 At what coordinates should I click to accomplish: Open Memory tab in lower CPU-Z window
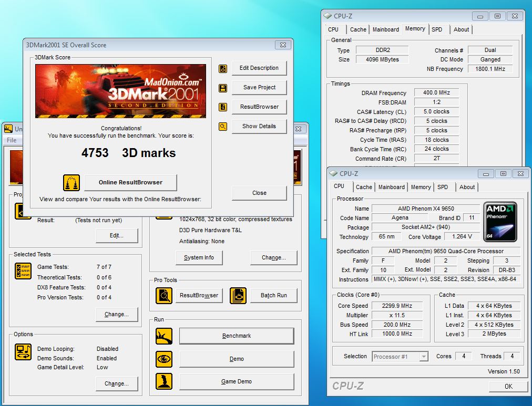(x=421, y=187)
